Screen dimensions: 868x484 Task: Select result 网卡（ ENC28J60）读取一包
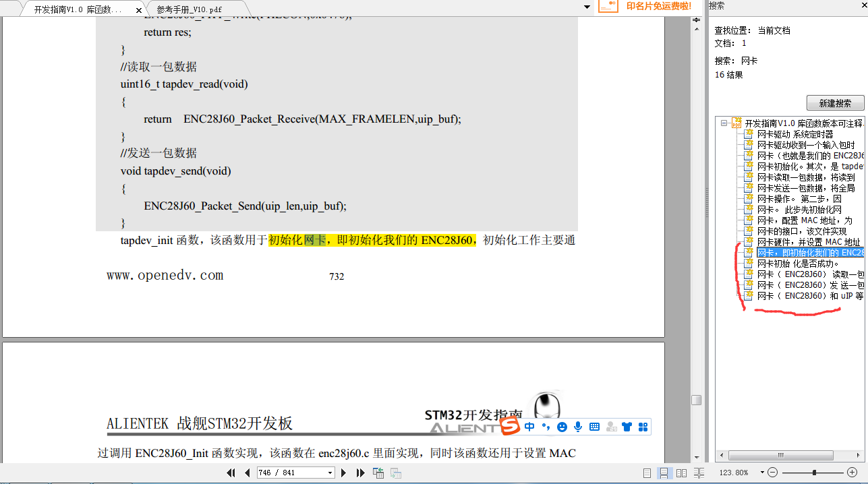(x=810, y=274)
